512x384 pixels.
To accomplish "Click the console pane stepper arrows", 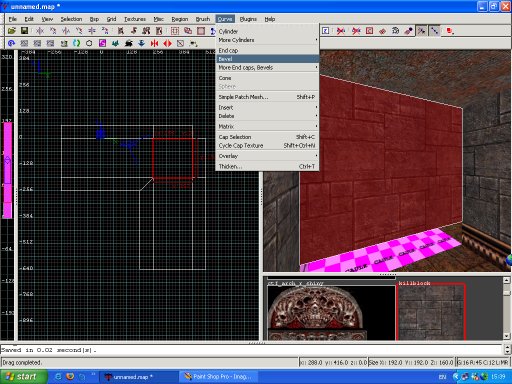I will [507, 350].
